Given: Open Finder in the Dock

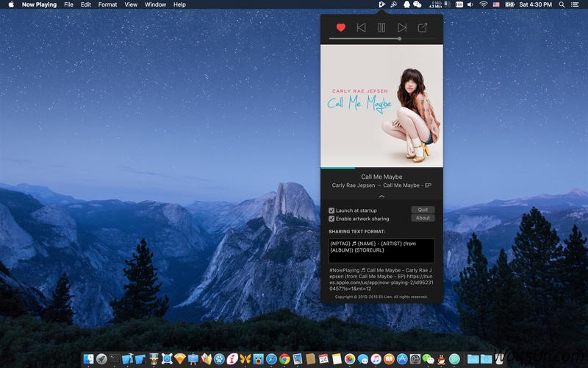Looking at the screenshot, I should (x=88, y=359).
